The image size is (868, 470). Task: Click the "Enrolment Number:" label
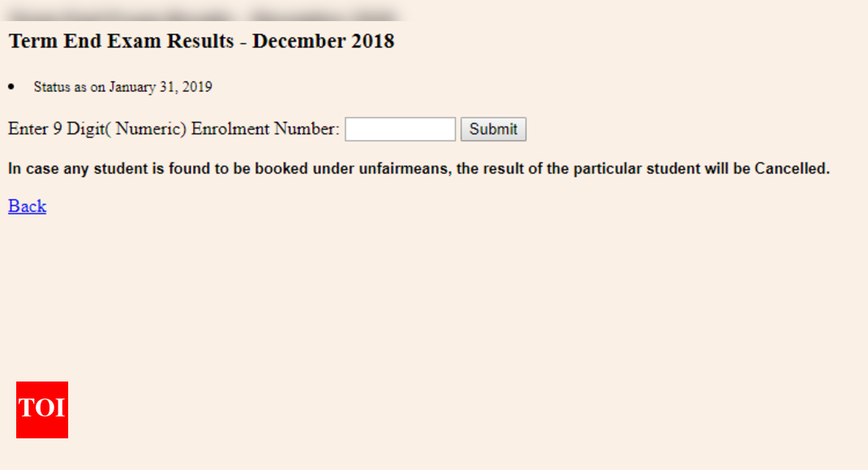[265, 129]
